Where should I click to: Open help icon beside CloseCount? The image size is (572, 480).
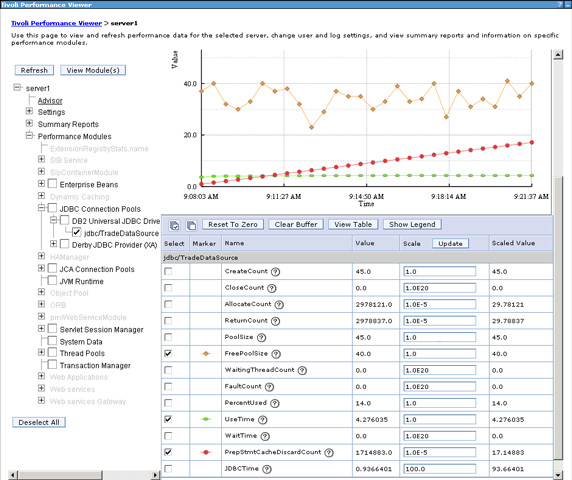click(272, 288)
